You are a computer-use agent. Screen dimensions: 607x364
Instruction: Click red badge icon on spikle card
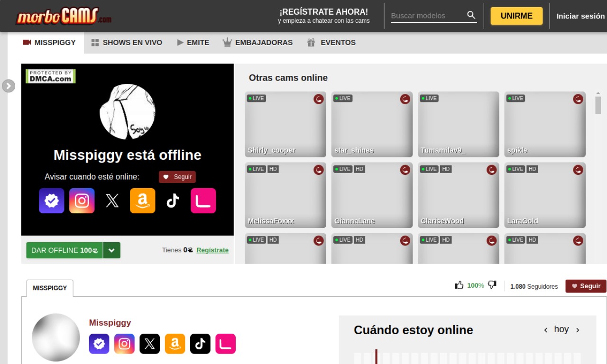578,99
